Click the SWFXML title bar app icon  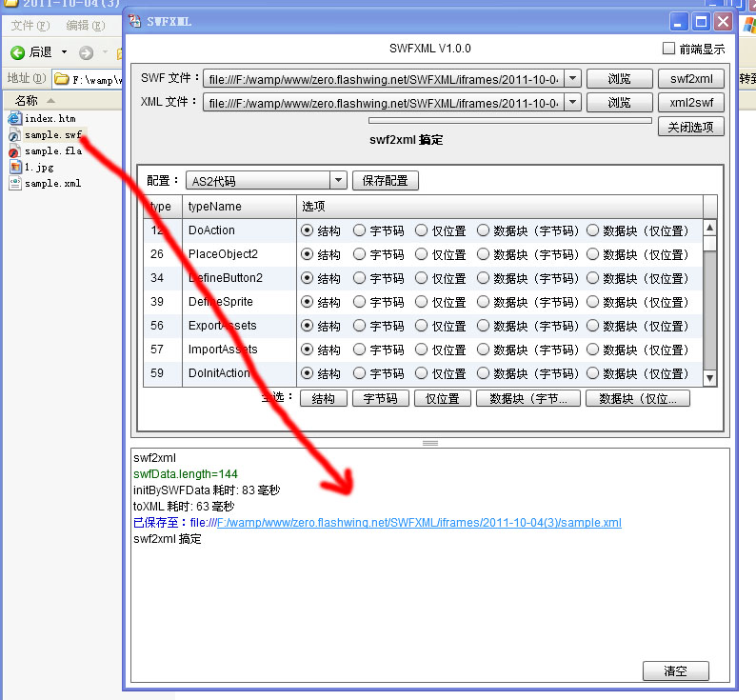coord(134,21)
